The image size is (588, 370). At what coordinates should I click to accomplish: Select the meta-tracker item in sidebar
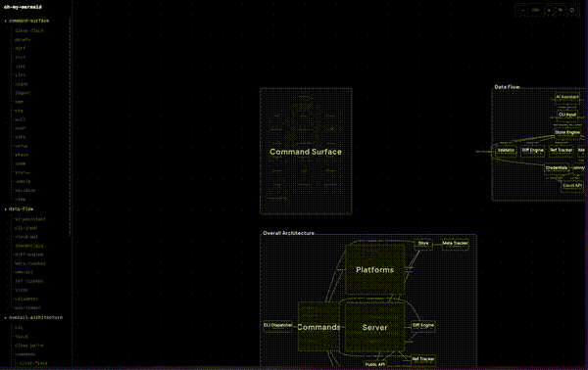tap(30, 263)
